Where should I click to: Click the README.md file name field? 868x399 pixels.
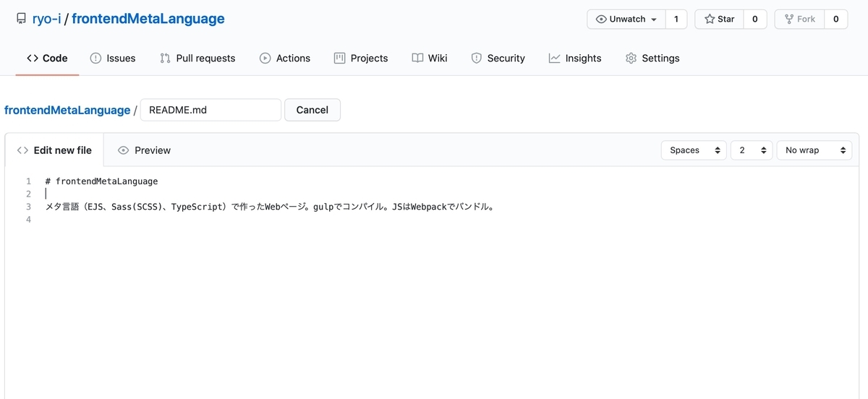210,110
